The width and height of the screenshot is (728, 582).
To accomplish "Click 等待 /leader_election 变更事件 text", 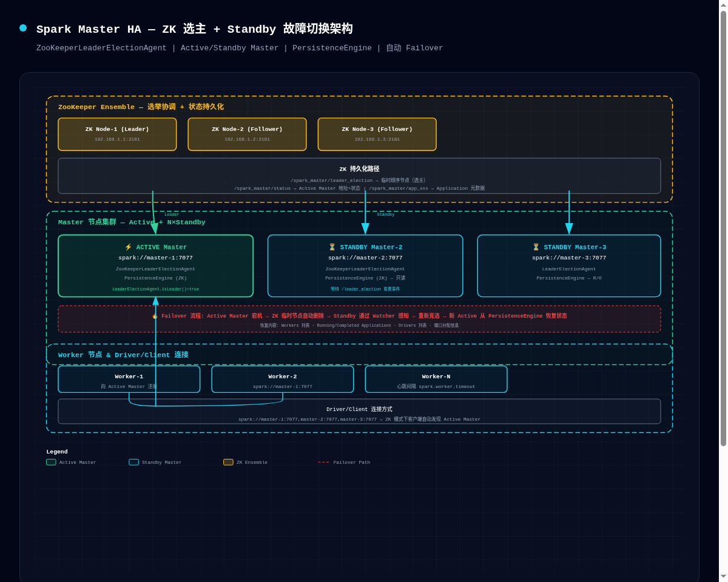I will [x=365, y=289].
